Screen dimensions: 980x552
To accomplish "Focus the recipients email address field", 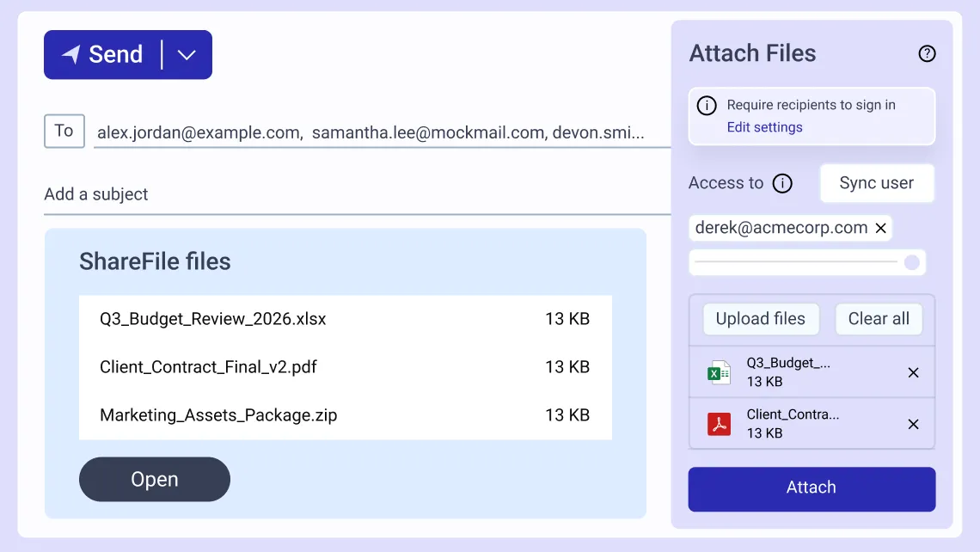I will click(x=382, y=132).
